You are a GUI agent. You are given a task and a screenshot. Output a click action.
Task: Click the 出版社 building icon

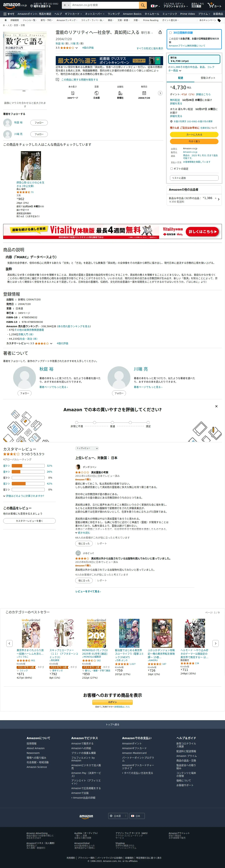point(120,93)
